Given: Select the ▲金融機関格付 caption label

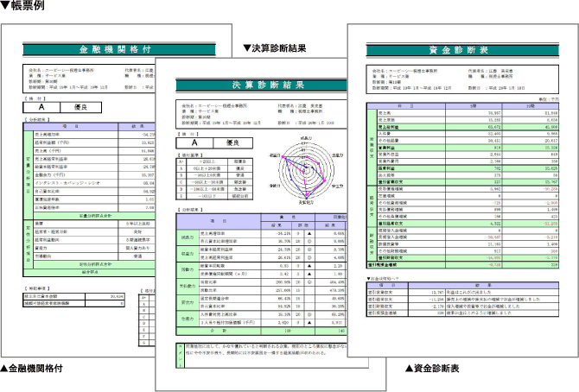Looking at the screenshot, I should [x=31, y=368].
